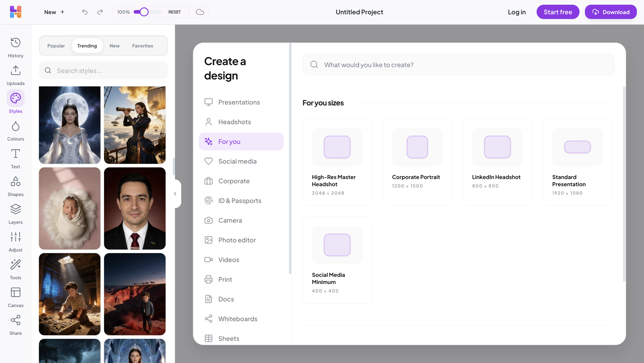Switch to the Favorites styles tab

click(143, 46)
